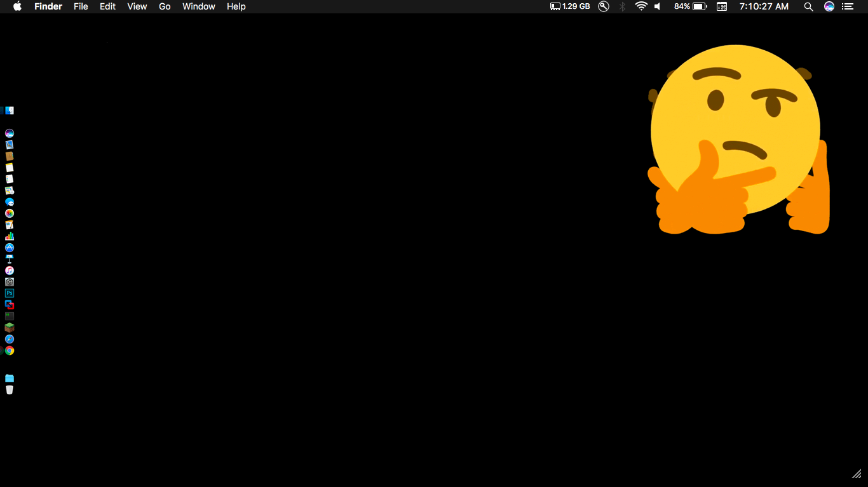
Task: Launch Pages from the dock
Action: pos(10,225)
